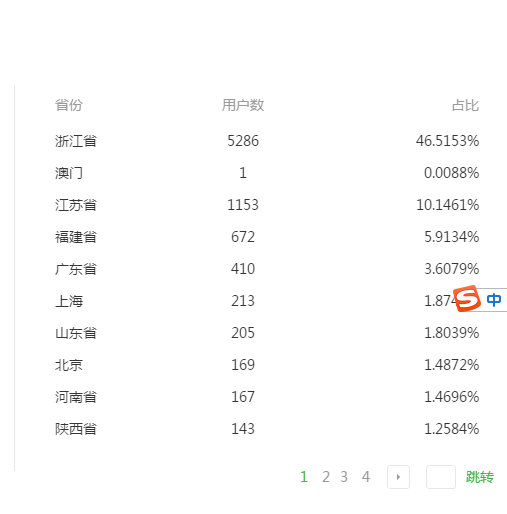Click the 672 user count for 福建省
Image resolution: width=507 pixels, height=514 pixels.
(x=243, y=237)
